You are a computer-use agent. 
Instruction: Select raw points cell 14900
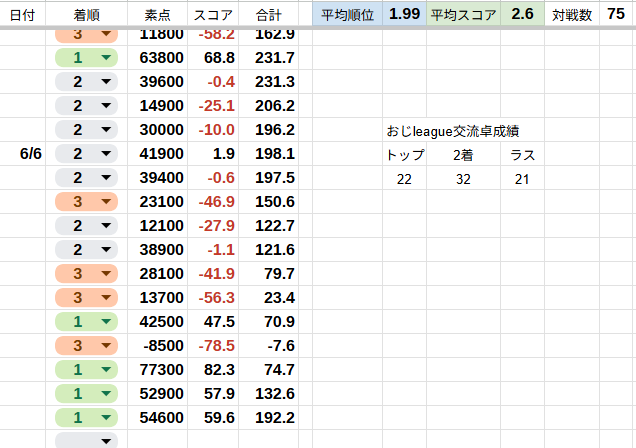click(x=157, y=106)
